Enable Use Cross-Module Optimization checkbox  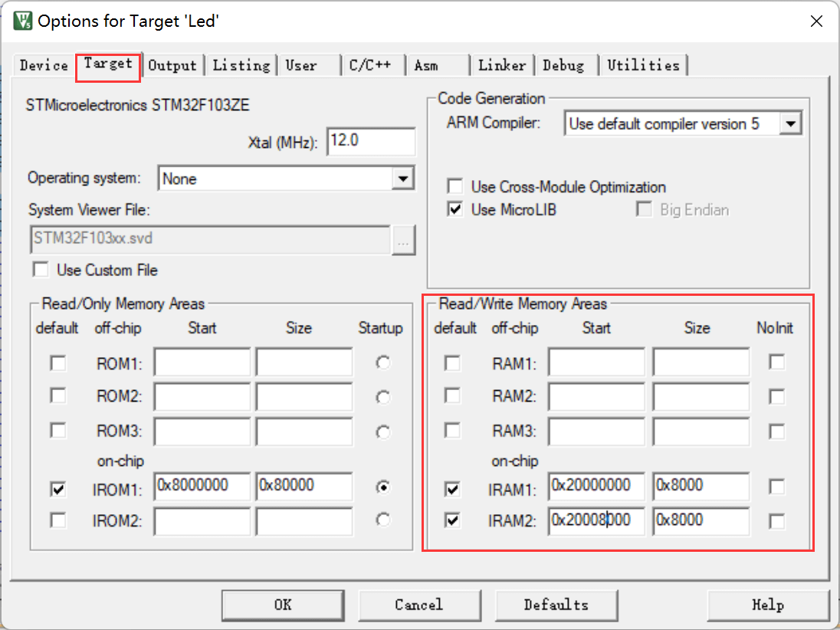455,187
